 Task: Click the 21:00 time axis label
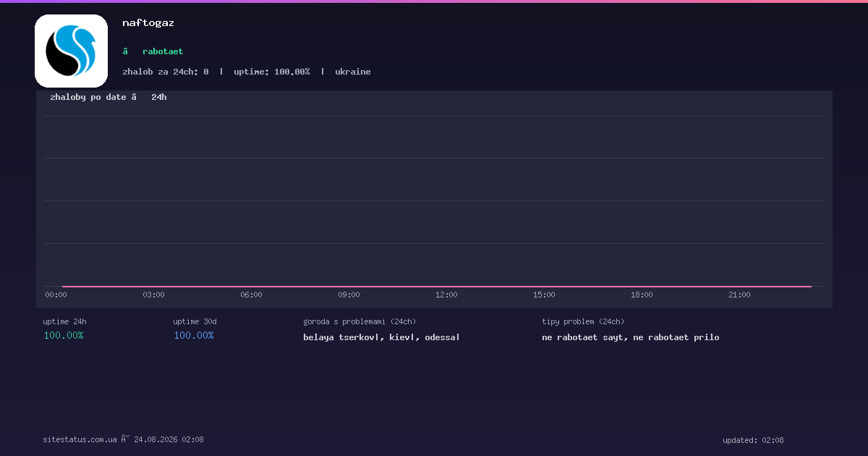click(x=739, y=295)
